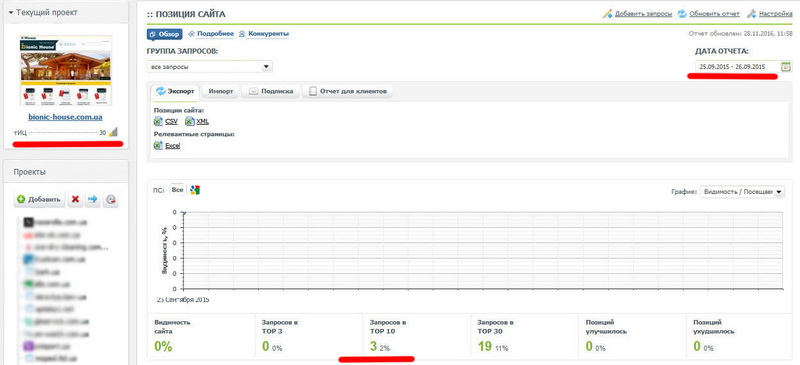Open the Конкуренты tab
The width and height of the screenshot is (800, 365).
click(x=264, y=34)
